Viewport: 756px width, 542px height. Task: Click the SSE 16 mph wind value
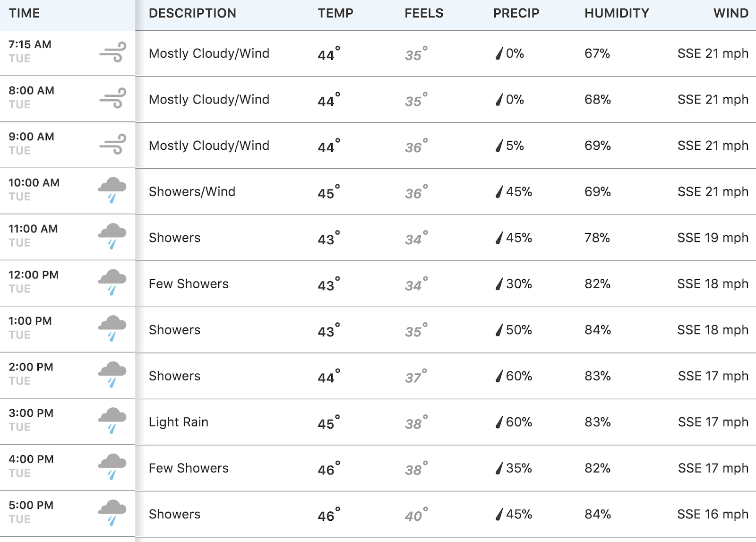713,514
